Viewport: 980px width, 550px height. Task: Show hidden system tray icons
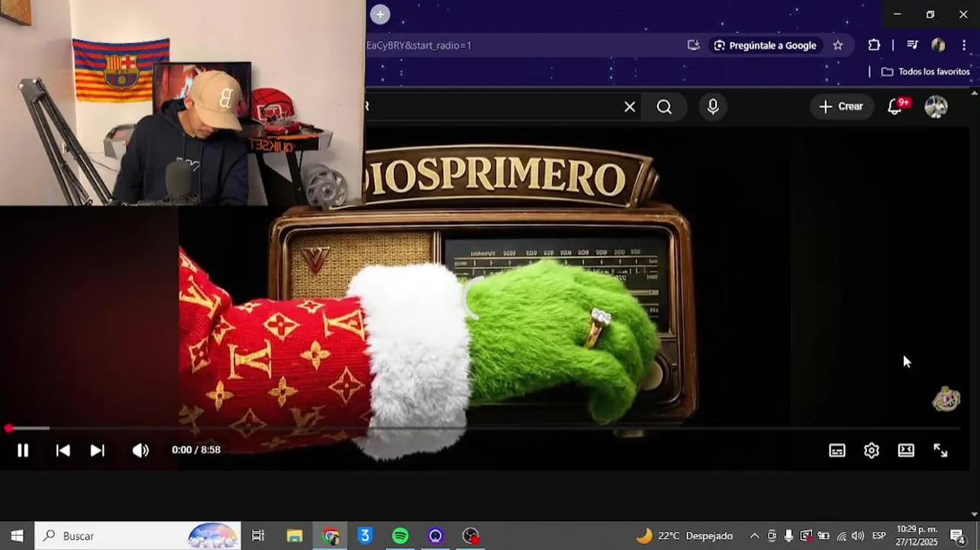[x=754, y=535]
